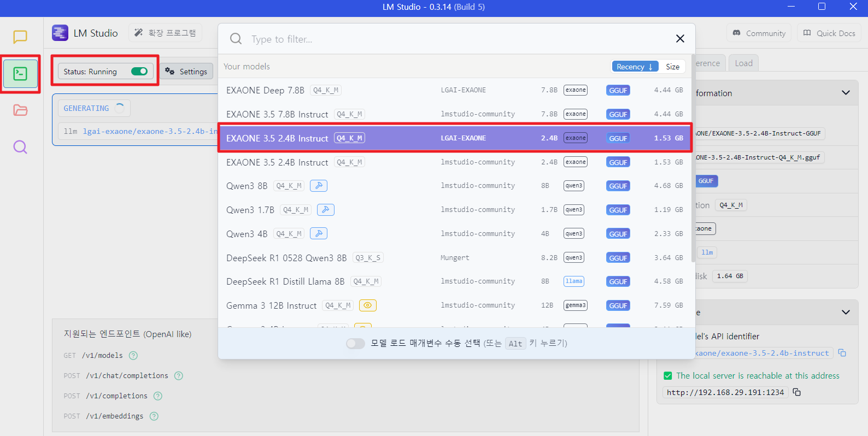Open Quick Docs
Screen dimensions: 868x436
pos(829,33)
